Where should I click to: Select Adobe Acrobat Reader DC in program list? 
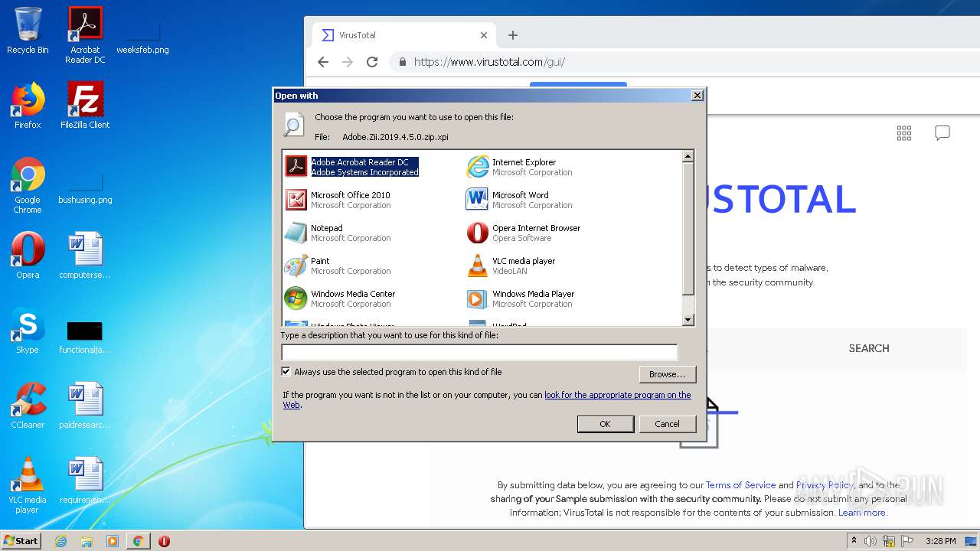click(x=352, y=167)
